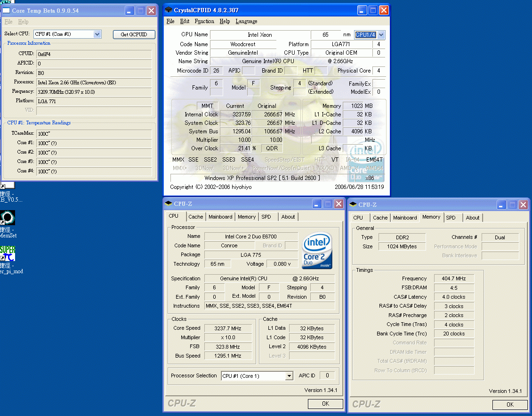Open the MemSet desktop shortcut
Image resolution: width=532 pixels, height=416 pixels.
click(8, 218)
